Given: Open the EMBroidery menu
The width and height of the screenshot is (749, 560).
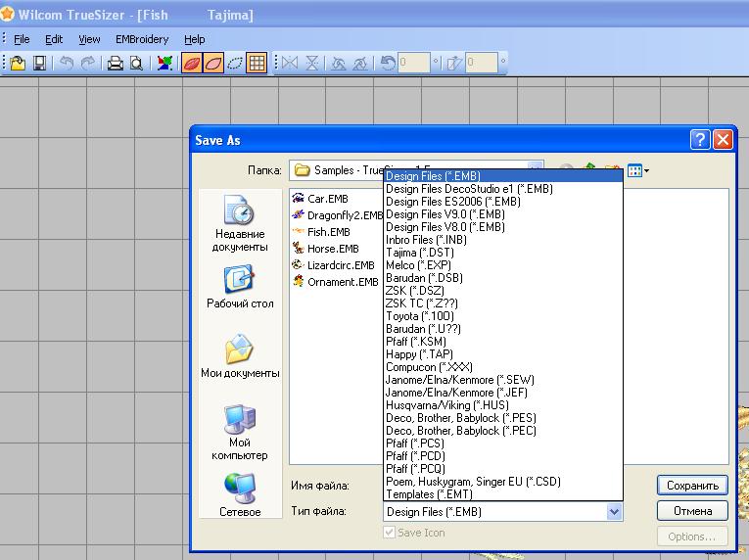Looking at the screenshot, I should click(142, 39).
